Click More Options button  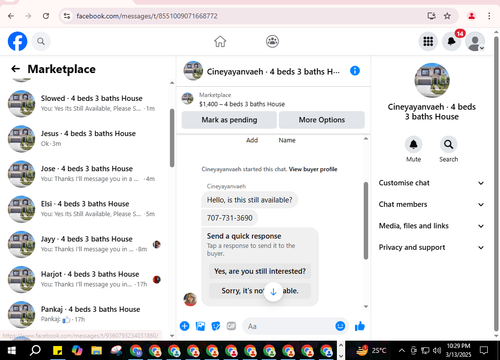322,120
